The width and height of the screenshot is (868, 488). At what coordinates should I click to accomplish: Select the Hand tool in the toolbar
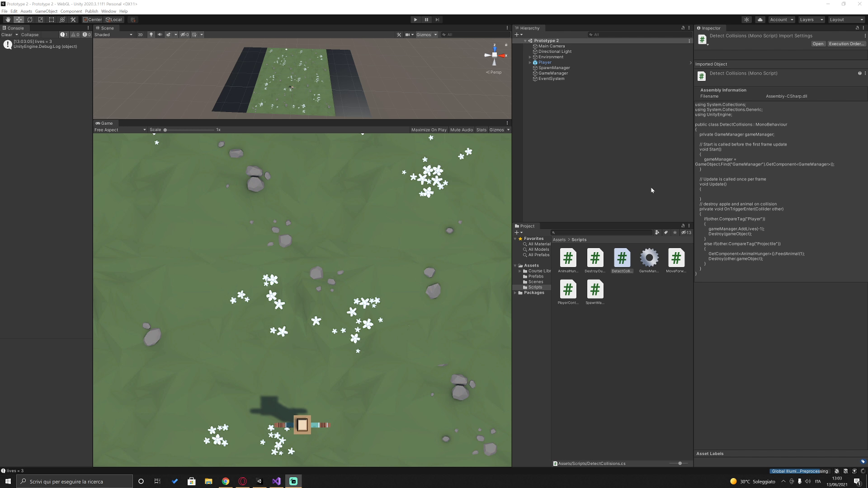7,19
